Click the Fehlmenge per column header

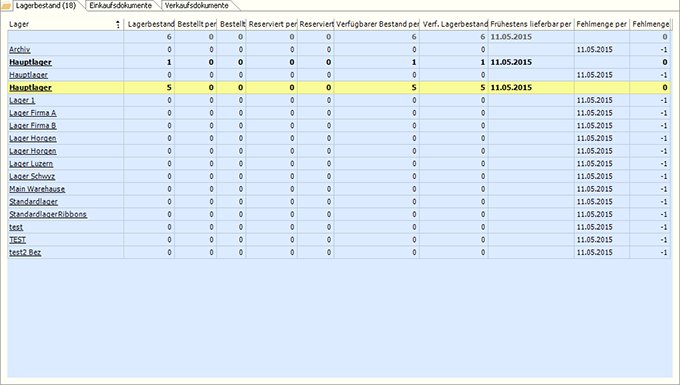[x=602, y=24]
